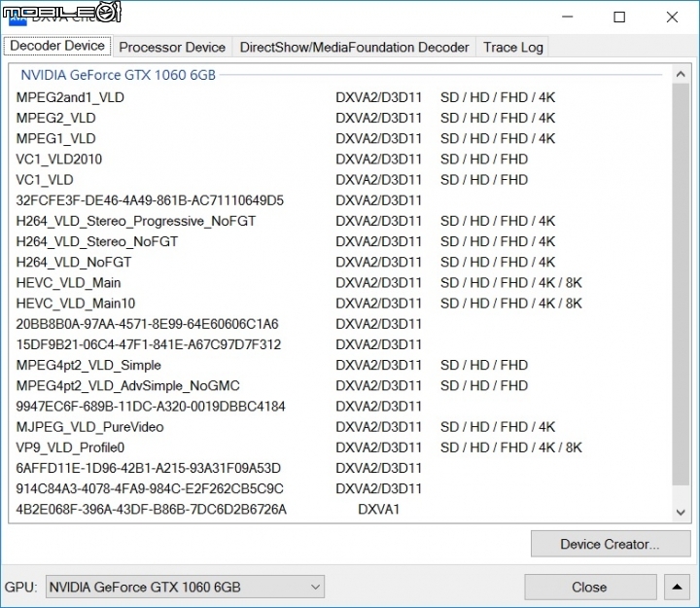Open the DirectShow/MediaFoundation Decoder tab
This screenshot has height=608, width=700.
click(x=354, y=47)
